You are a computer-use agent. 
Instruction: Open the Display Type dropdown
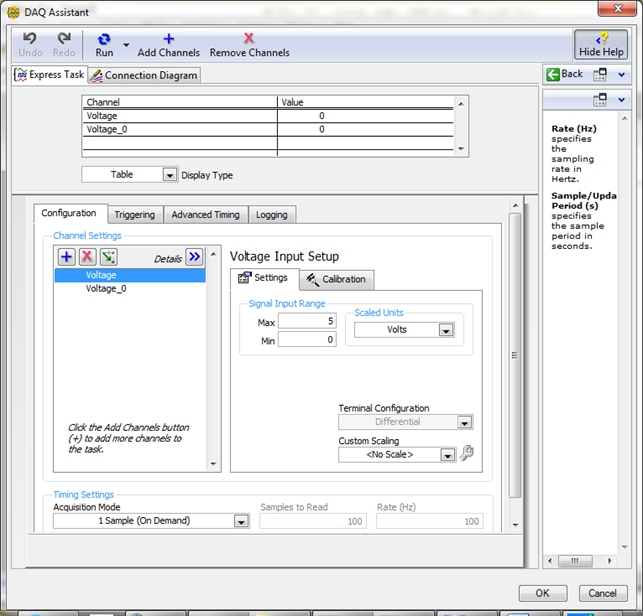pos(170,175)
